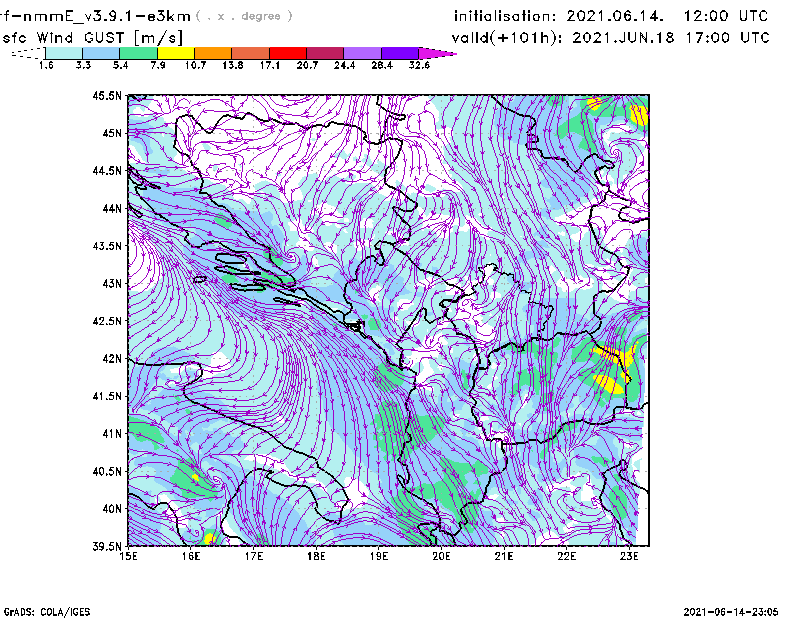Click the violet 28.4–32.6 legend swatch

click(400, 53)
